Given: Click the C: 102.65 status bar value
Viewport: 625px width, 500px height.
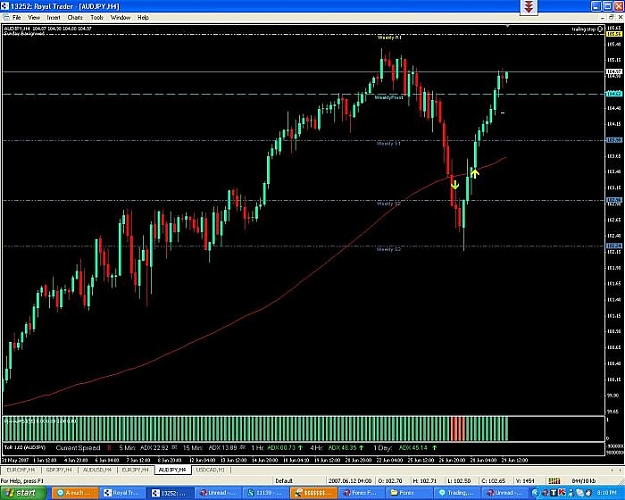Looking at the screenshot, I should click(494, 481).
